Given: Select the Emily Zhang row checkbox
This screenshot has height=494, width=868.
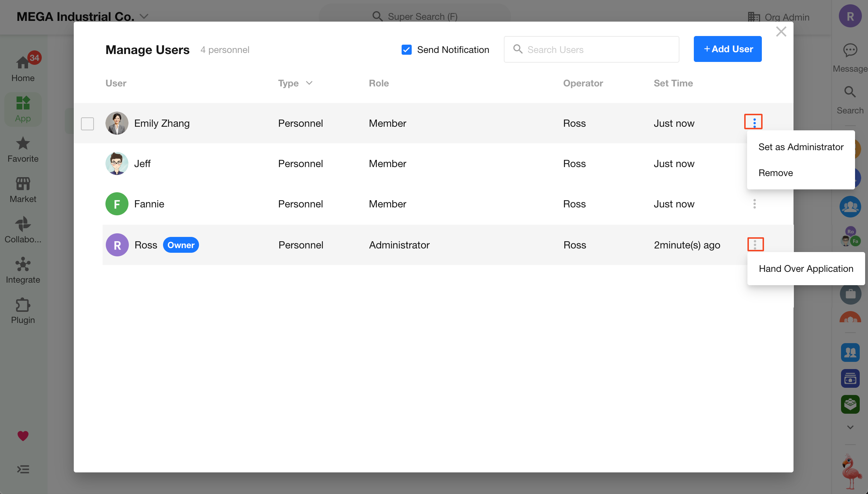Looking at the screenshot, I should coord(87,123).
